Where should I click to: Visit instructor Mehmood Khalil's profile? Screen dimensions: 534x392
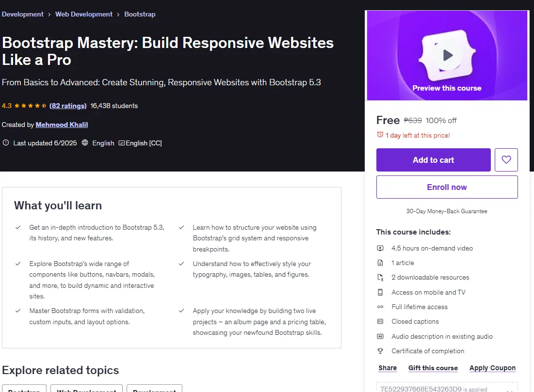62,125
